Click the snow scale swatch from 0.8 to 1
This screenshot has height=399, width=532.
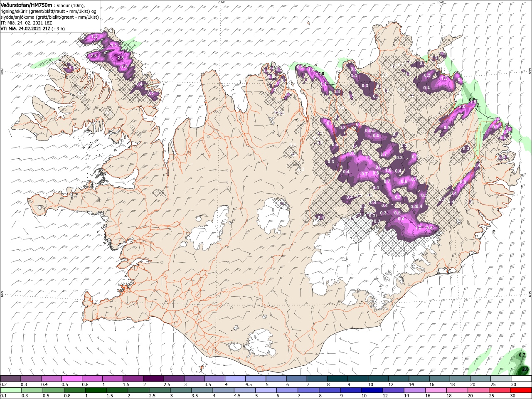(x=92, y=379)
